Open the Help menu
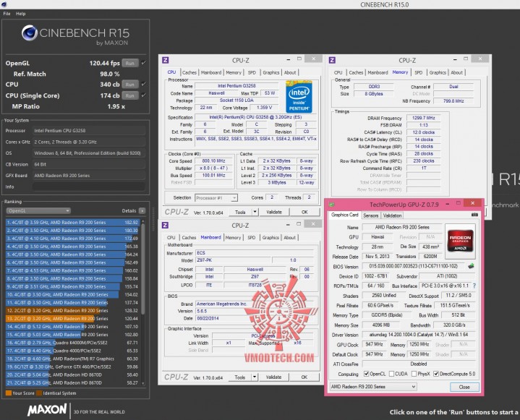 pos(20,14)
